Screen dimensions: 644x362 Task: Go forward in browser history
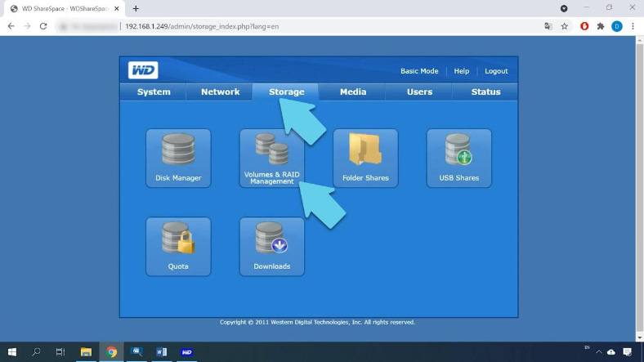point(27,26)
